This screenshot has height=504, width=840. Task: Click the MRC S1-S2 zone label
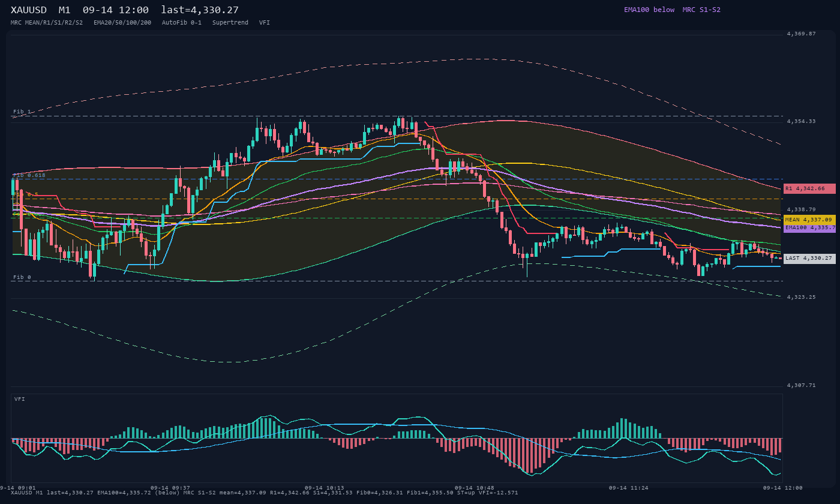[701, 10]
